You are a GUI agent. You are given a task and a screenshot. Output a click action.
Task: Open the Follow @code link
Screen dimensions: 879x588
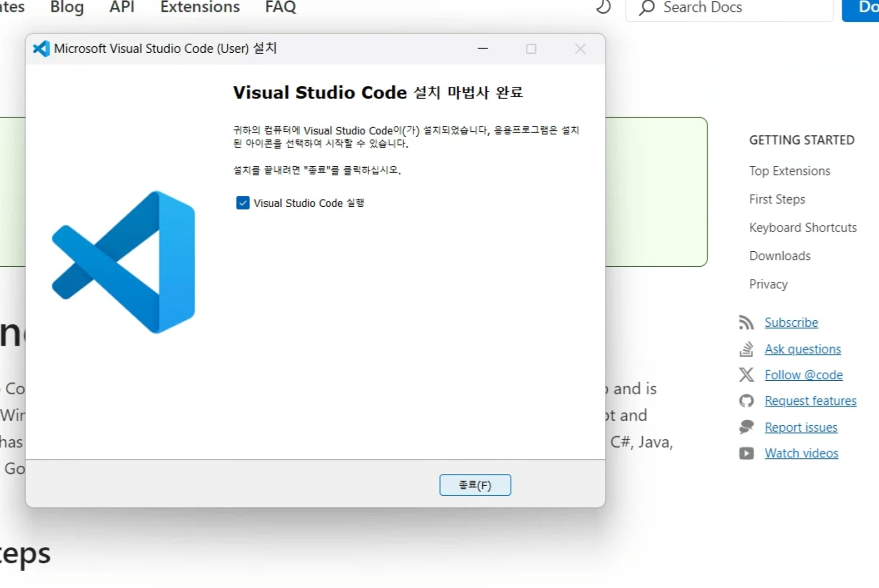tap(804, 375)
